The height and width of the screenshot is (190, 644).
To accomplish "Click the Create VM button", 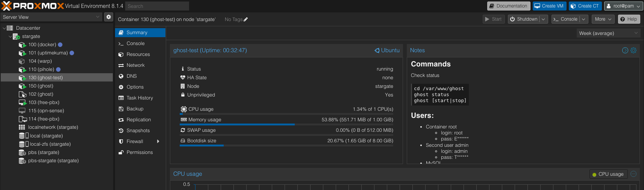I will (x=549, y=6).
